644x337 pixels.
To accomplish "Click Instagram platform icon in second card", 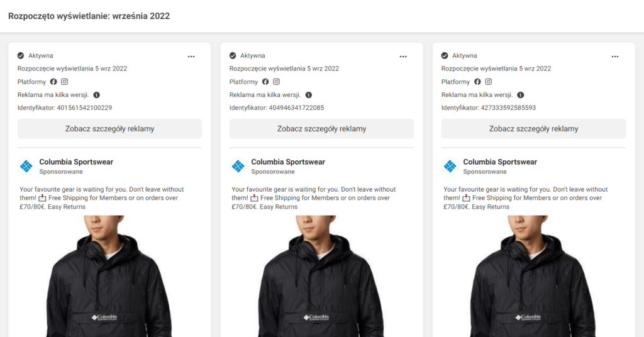I will click(277, 82).
